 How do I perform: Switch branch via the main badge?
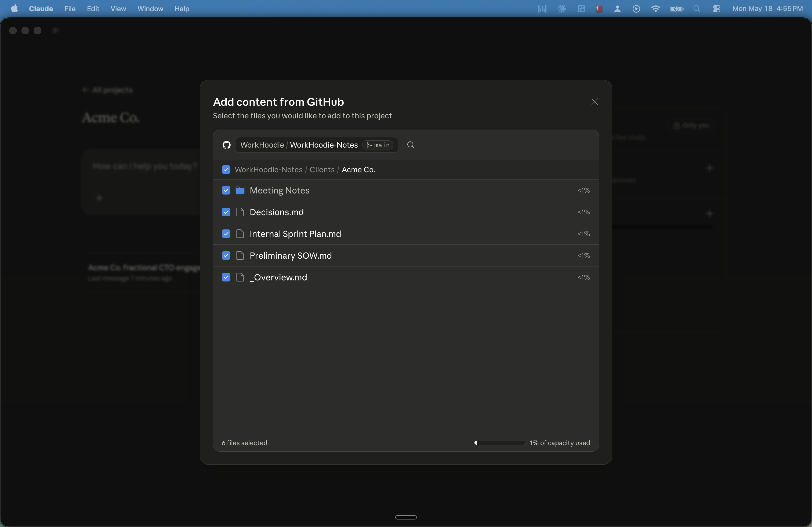point(378,145)
